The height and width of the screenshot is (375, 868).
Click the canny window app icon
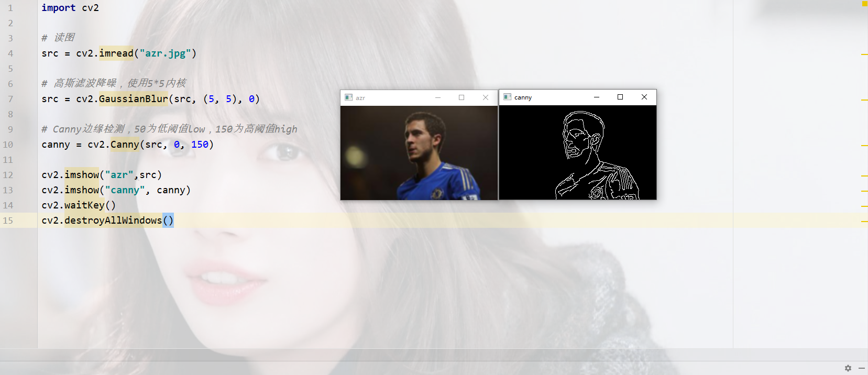[x=507, y=97]
